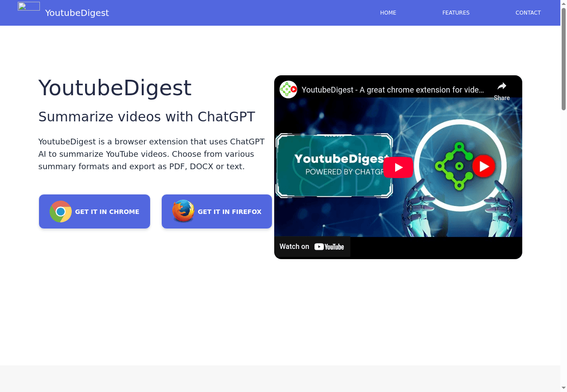The width and height of the screenshot is (567, 392).
Task: Click the YoutubeDigest logo image in navbar
Action: (x=28, y=6)
